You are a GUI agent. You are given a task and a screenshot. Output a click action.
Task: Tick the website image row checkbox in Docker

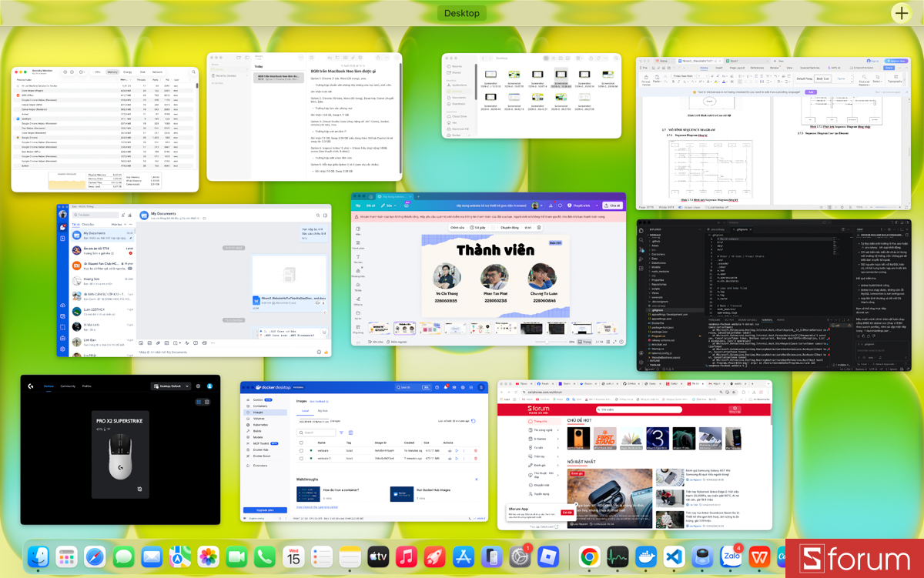pyautogui.click(x=302, y=450)
